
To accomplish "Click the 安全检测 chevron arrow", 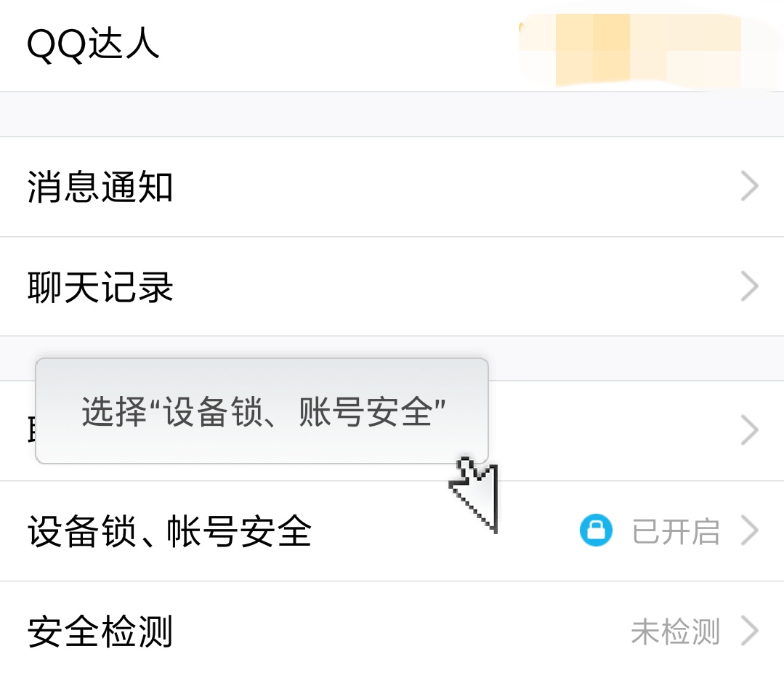I will pos(750,631).
